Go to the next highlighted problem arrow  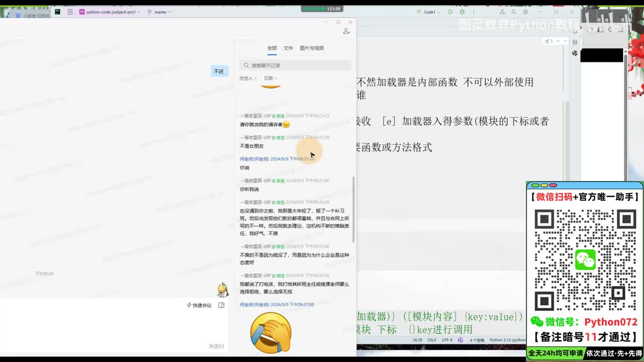(x=565, y=41)
